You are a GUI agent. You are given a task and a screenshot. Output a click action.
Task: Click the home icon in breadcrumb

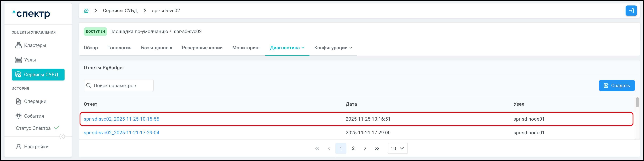pyautogui.click(x=86, y=11)
